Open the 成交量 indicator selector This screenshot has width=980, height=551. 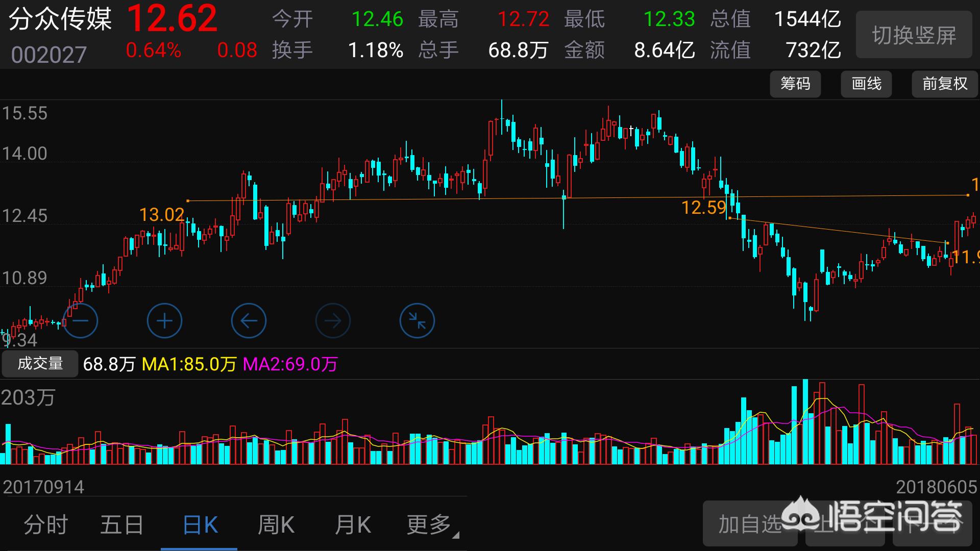(x=40, y=364)
